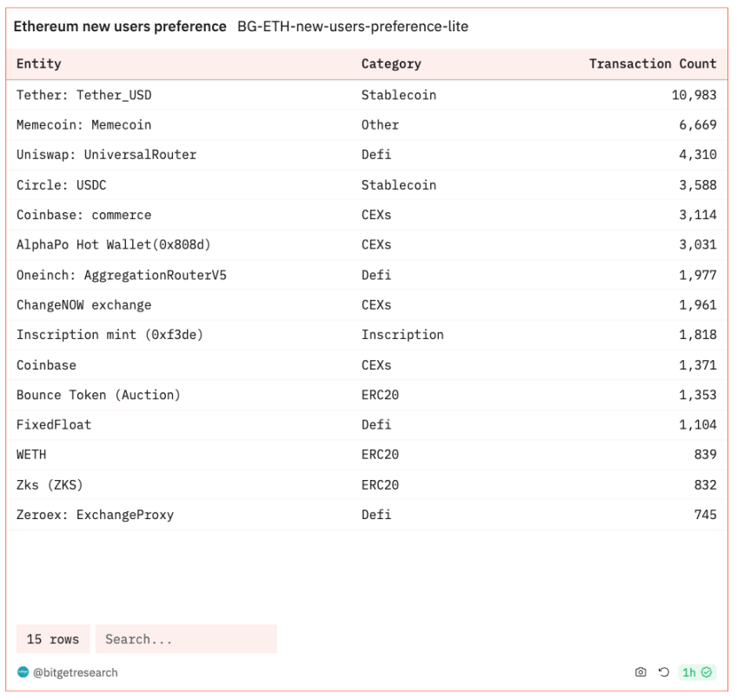Open the @bitgetresearch profile link
The image size is (737, 700).
[76, 673]
